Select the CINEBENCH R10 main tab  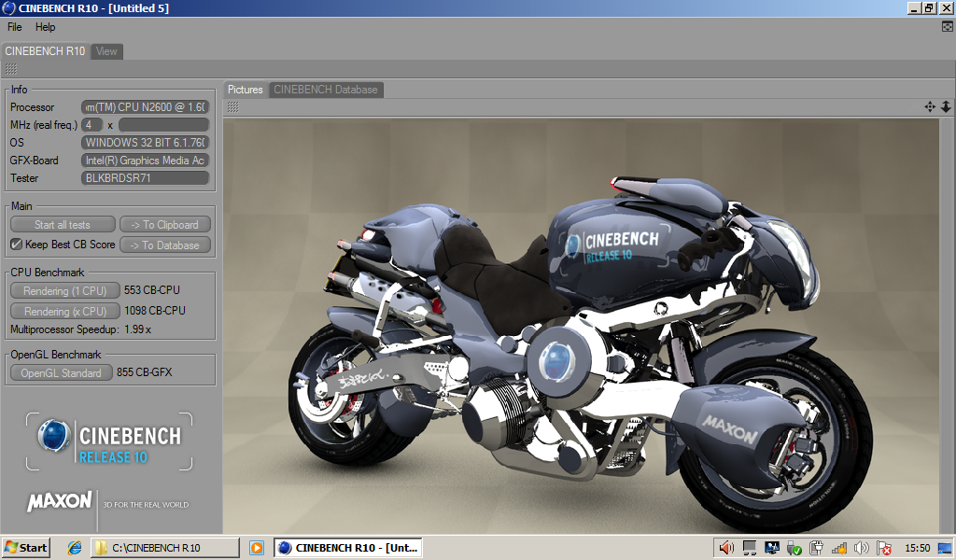pos(45,51)
